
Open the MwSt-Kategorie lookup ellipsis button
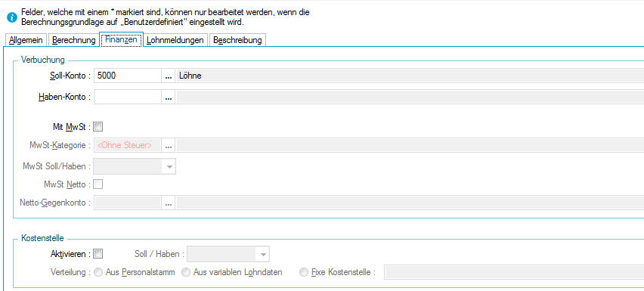point(168,145)
